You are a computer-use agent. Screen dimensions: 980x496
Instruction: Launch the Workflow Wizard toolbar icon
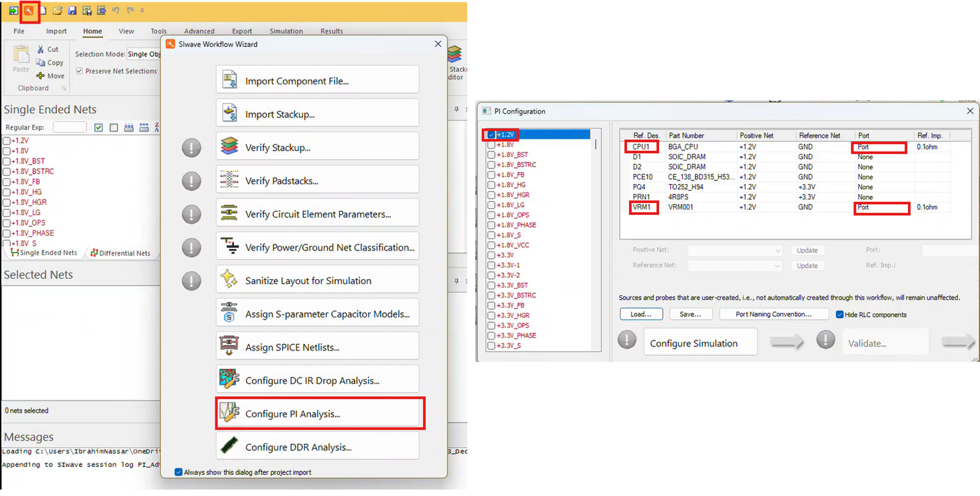coord(29,10)
